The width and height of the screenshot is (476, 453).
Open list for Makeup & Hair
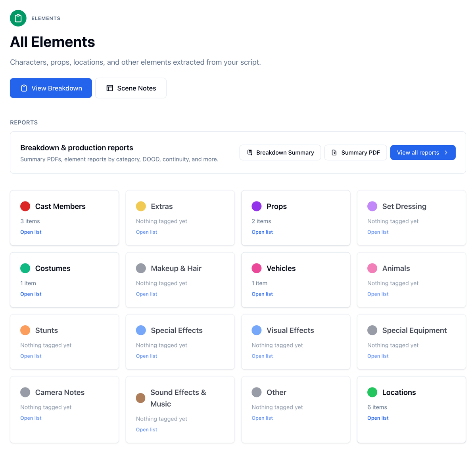[146, 294]
